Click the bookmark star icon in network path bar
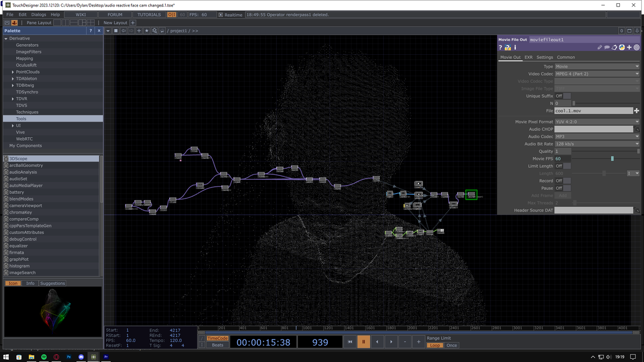This screenshot has height=362, width=644. [147, 31]
